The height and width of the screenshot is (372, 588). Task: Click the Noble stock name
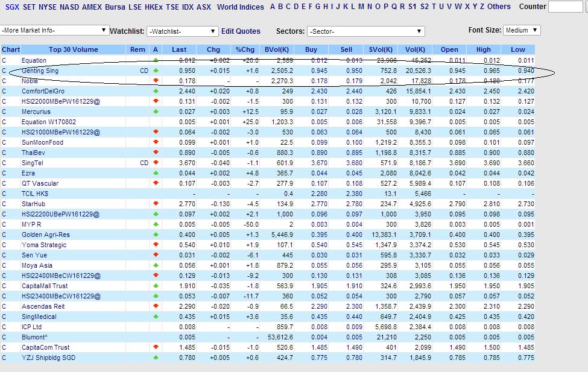pos(30,81)
